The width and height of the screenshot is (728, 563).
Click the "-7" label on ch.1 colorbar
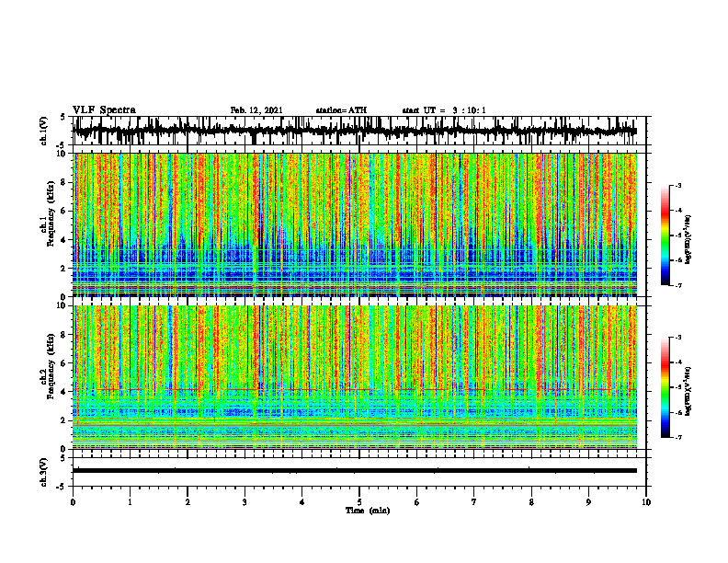pyautogui.click(x=677, y=285)
